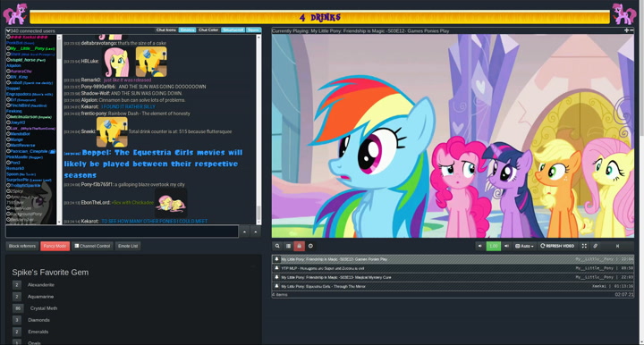This screenshot has height=345, width=644.
Task: Click the circular icon beside the red lock
Action: pos(310,246)
